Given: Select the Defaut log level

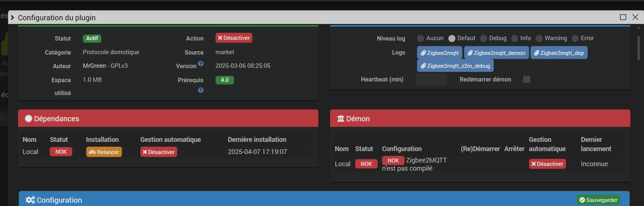Looking at the screenshot, I should click(x=452, y=38).
